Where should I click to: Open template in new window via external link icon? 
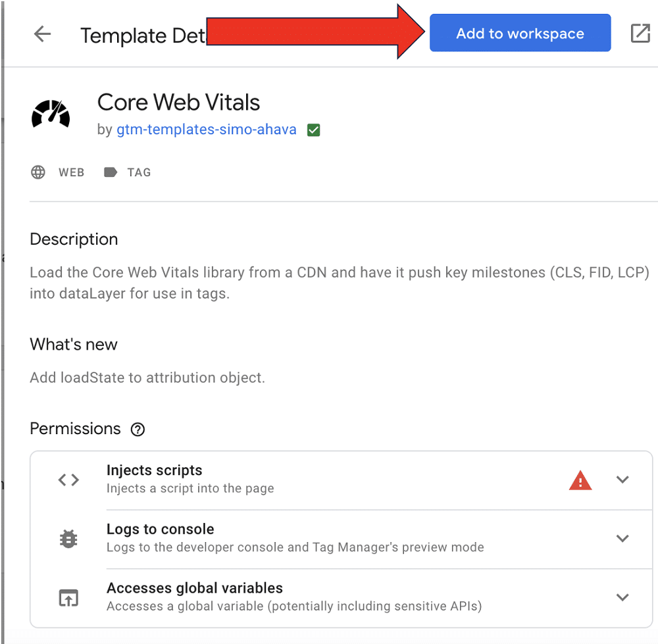641,33
